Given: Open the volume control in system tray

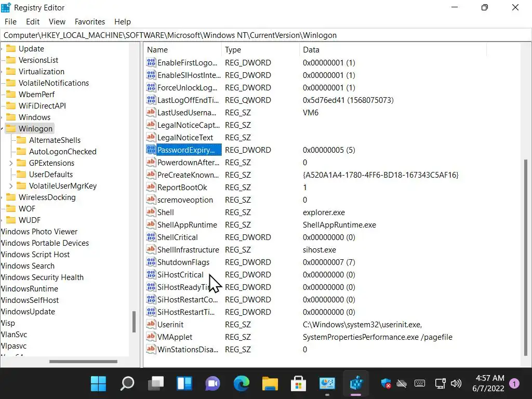Looking at the screenshot, I should point(456,384).
